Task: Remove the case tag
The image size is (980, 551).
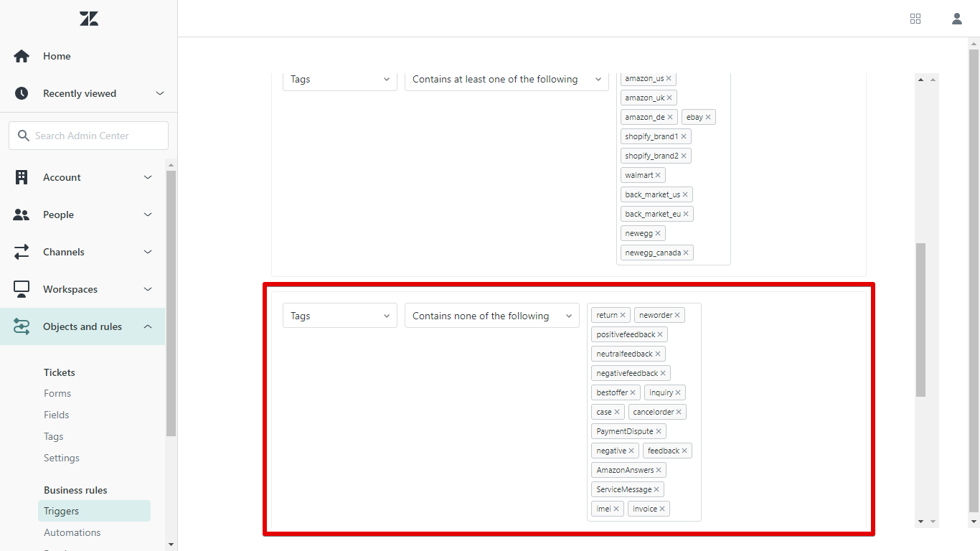Action: point(617,412)
